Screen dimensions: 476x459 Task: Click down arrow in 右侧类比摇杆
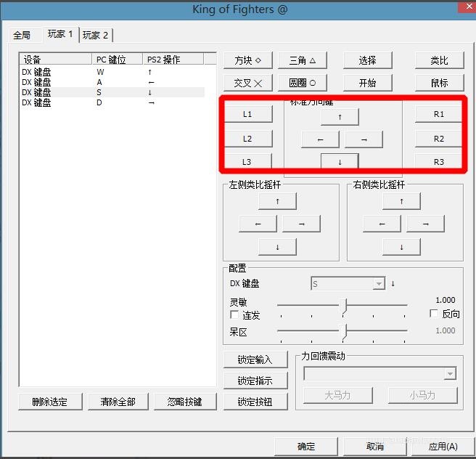coord(402,247)
